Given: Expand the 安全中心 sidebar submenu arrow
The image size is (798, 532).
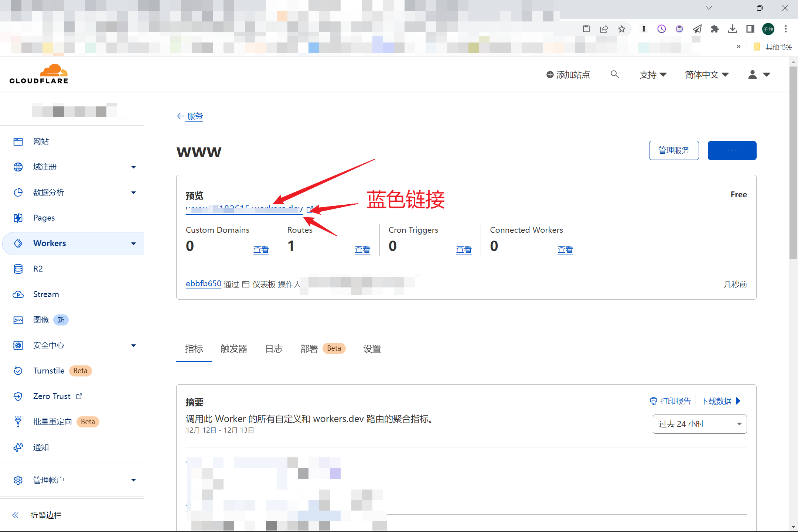Looking at the screenshot, I should 133,346.
